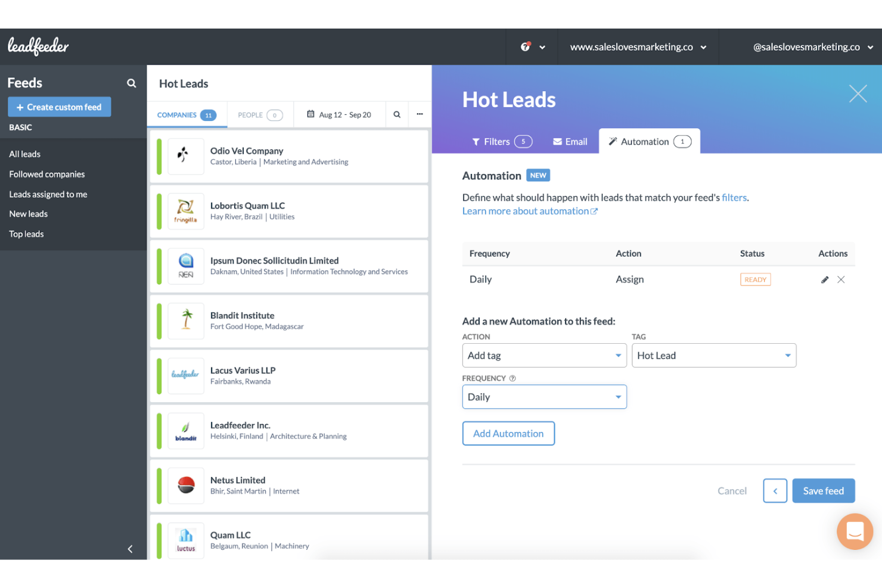Switch to the Filters tab

pyautogui.click(x=502, y=141)
